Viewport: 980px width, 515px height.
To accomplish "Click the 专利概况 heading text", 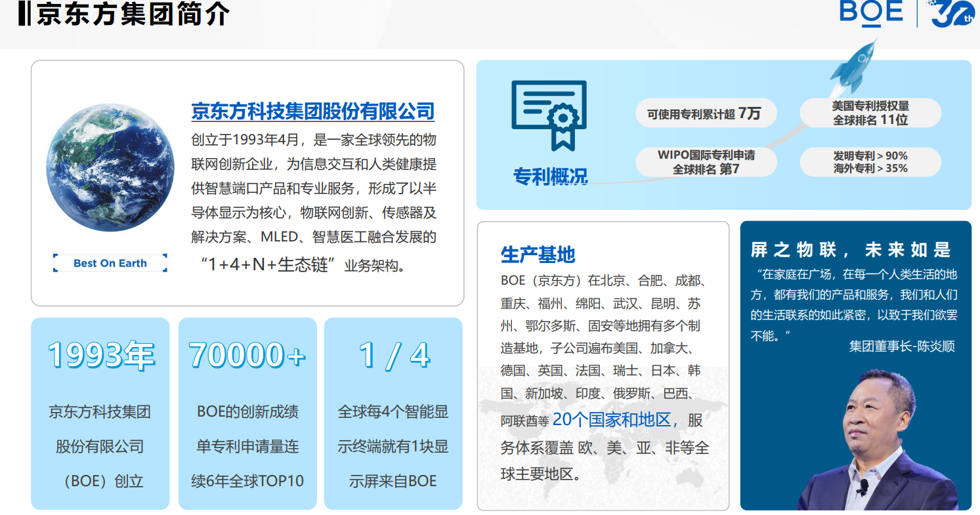I will [550, 176].
